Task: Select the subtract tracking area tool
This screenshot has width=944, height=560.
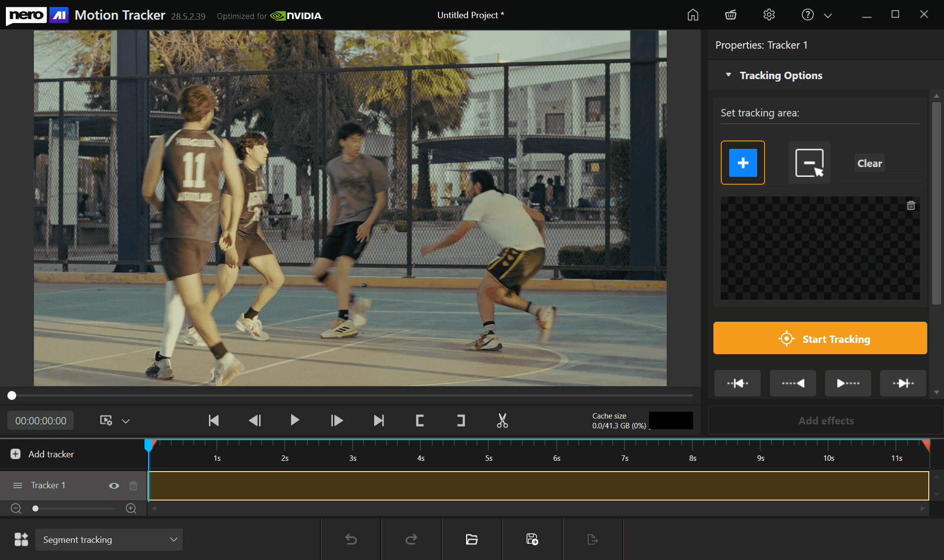Action: pos(809,163)
